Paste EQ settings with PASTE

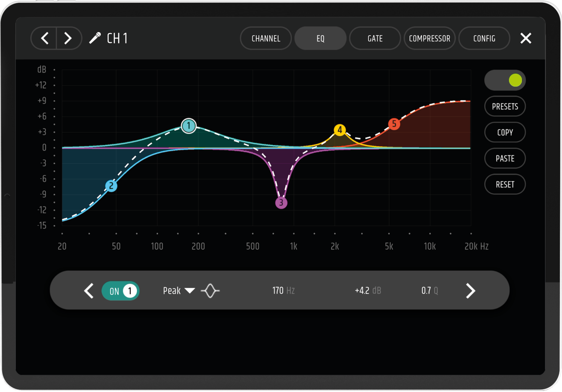coord(505,158)
